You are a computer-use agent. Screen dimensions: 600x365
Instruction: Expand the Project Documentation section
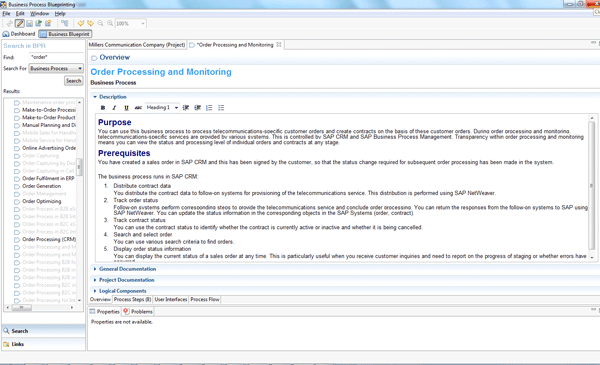click(x=95, y=280)
